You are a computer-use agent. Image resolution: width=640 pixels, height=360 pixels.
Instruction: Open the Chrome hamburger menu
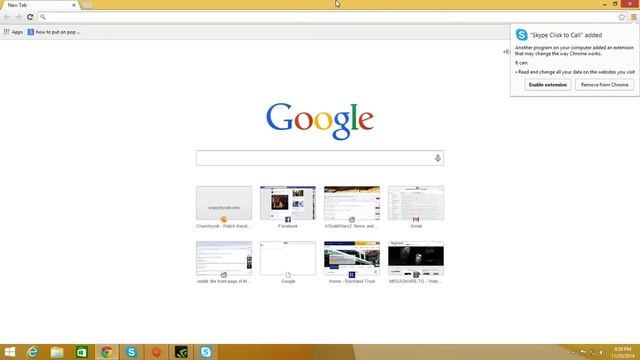(633, 17)
